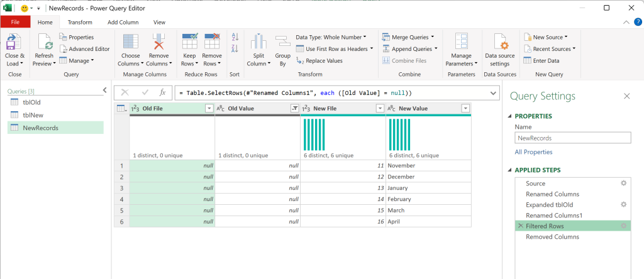
Task: Click the Refresh Preview icon
Action: 44,42
